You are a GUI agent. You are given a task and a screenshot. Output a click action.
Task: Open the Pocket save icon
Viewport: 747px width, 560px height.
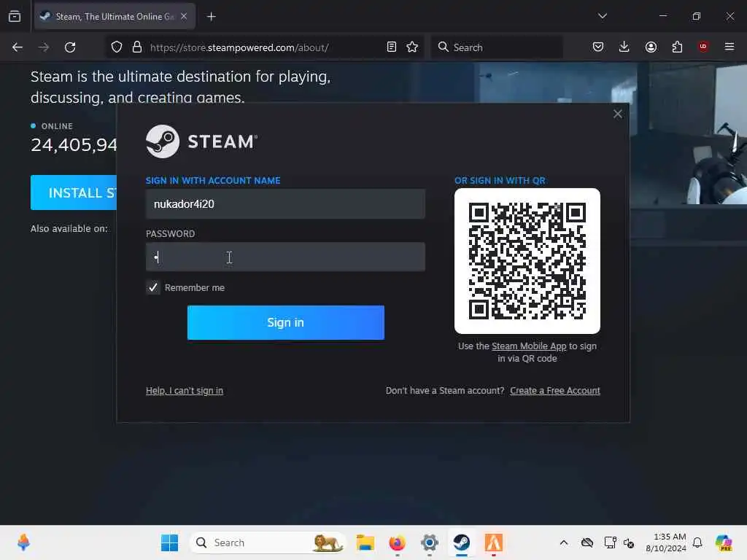(x=598, y=47)
